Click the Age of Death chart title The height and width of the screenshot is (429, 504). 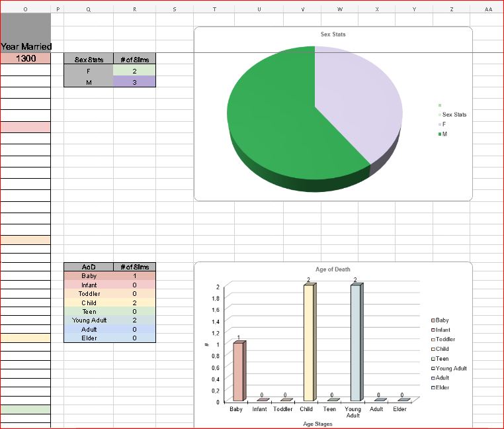pyautogui.click(x=333, y=269)
